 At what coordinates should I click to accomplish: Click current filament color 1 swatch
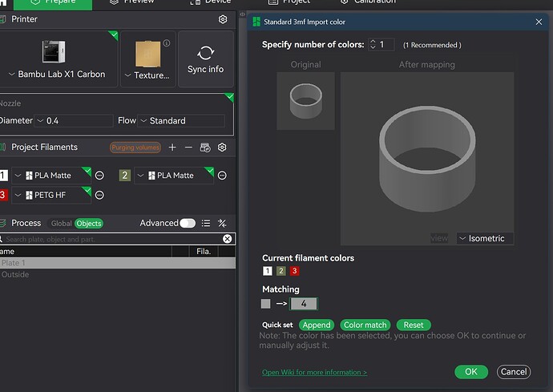coord(268,271)
